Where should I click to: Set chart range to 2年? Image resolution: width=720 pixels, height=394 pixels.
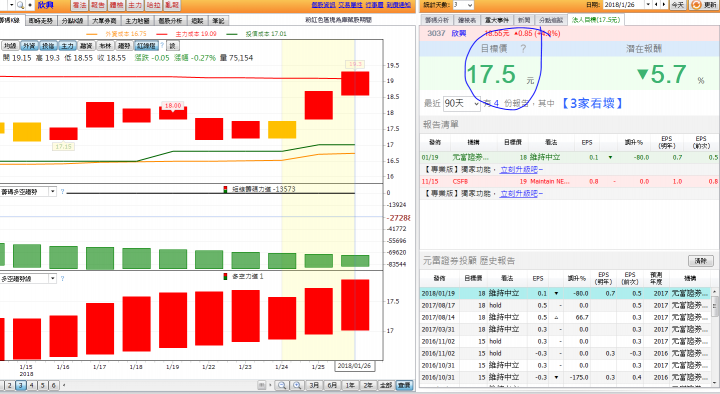click(368, 385)
